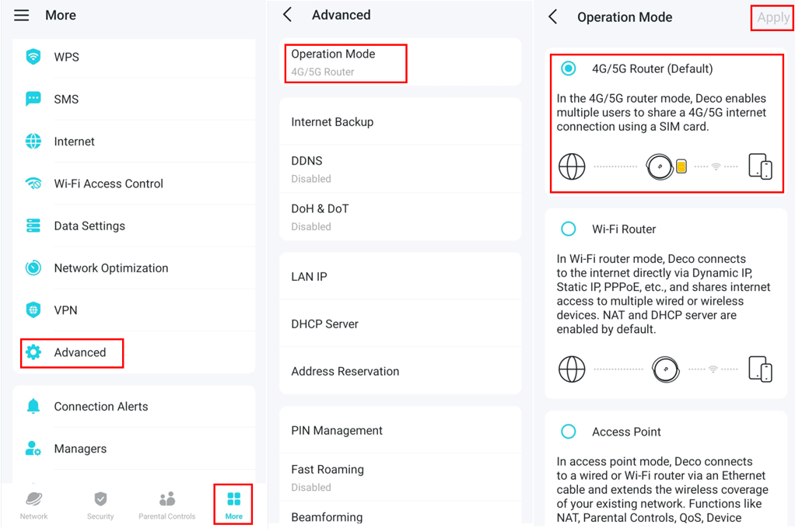Screen dimensions: 795x532
Task: Tap the Wi-Fi Access Control icon
Action: [x=33, y=184]
